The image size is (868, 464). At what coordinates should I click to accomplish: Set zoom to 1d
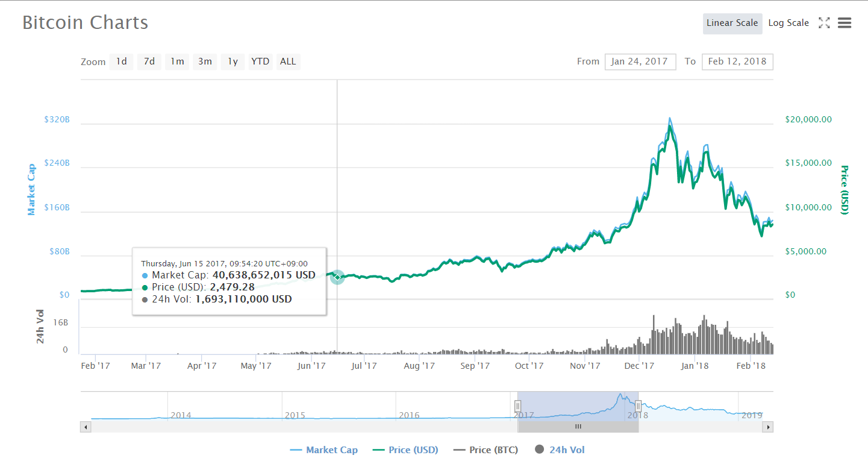tap(121, 61)
